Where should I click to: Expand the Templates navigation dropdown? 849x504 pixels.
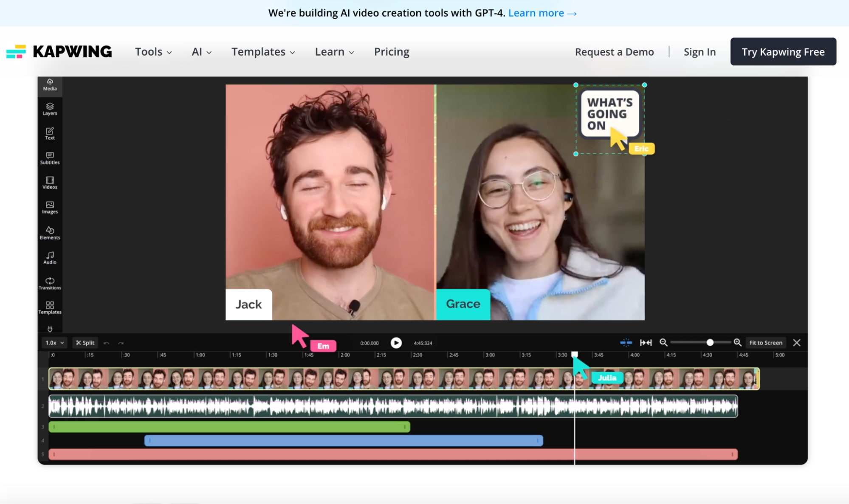pos(263,52)
